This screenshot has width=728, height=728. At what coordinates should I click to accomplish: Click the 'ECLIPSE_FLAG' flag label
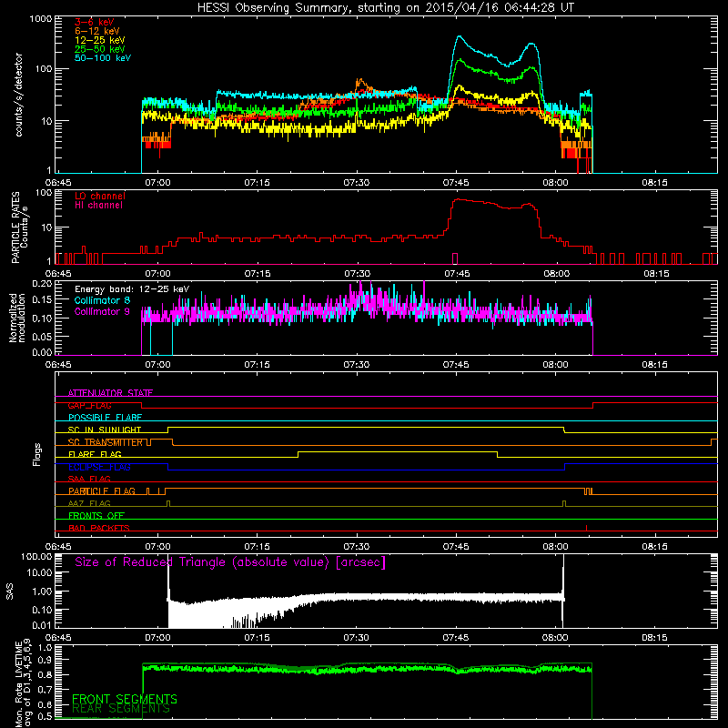99,467
